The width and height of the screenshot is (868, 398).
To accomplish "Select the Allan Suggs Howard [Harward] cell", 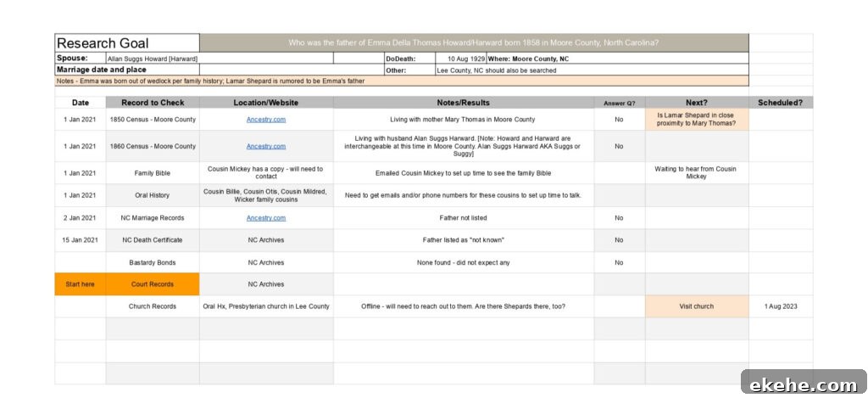I will click(x=220, y=59).
